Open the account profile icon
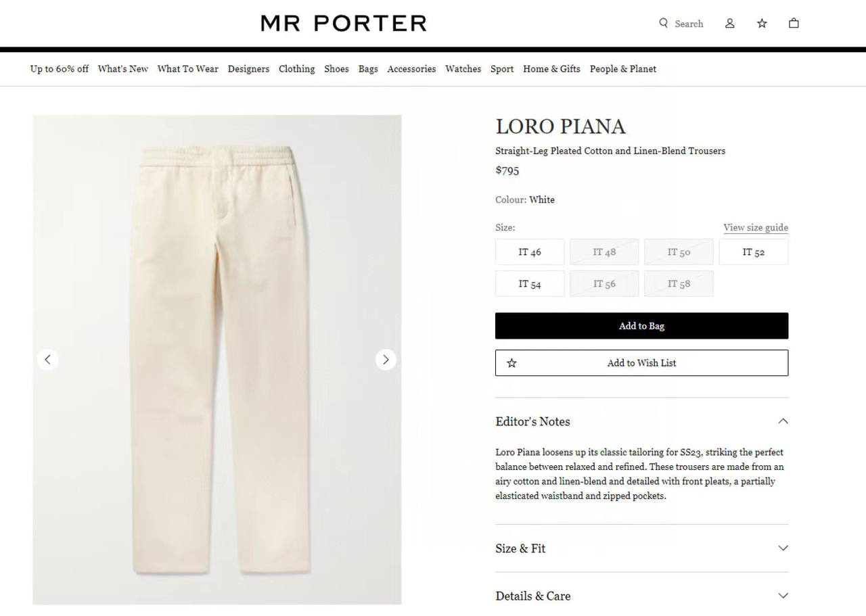This screenshot has height=616, width=866. (x=730, y=23)
